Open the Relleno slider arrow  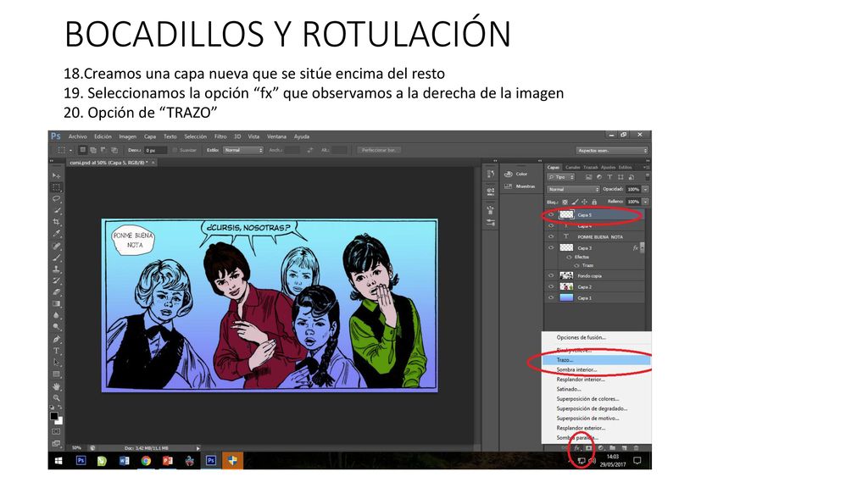tap(645, 202)
